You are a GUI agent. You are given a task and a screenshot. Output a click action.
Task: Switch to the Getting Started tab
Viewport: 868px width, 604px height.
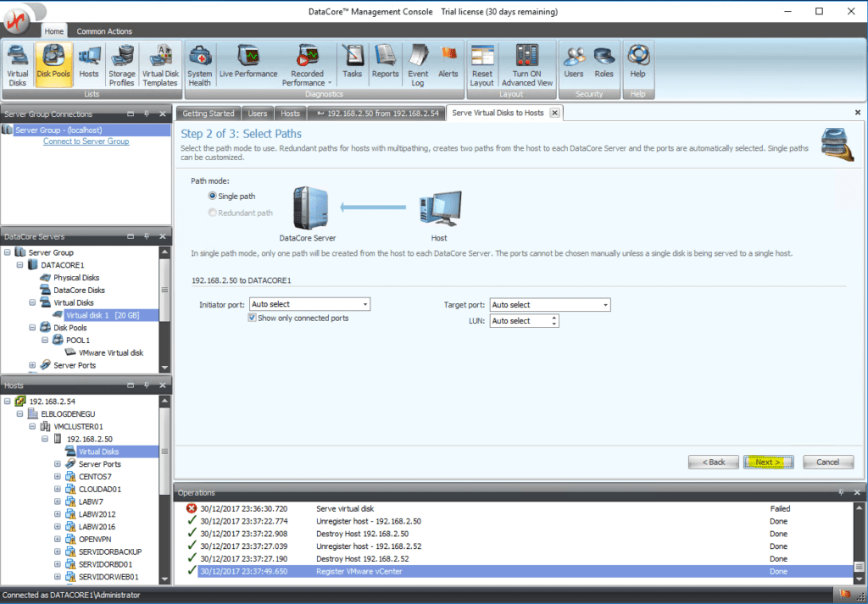[208, 112]
